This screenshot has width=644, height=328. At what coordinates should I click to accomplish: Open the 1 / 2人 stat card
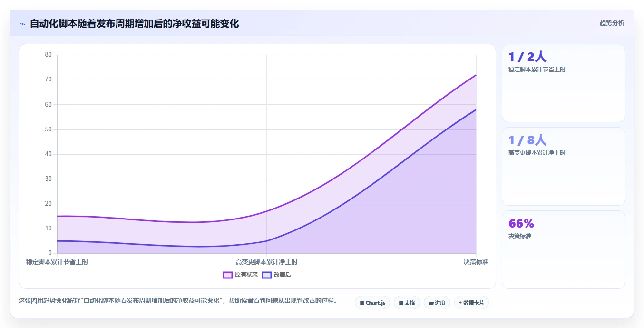[564, 83]
